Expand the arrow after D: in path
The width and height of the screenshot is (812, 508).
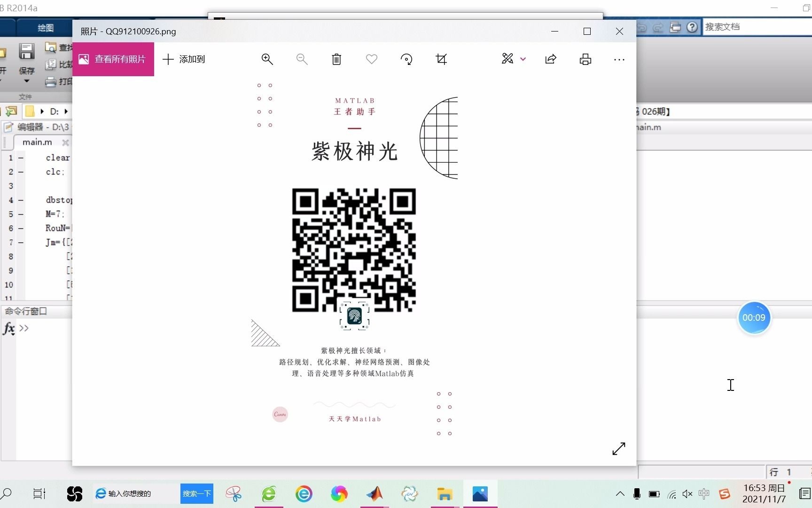click(66, 111)
